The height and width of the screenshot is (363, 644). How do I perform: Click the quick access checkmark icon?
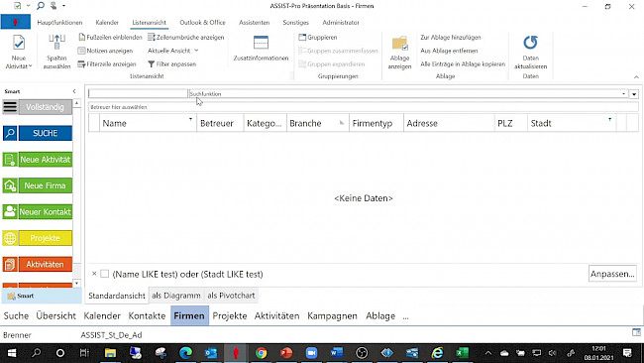pyautogui.click(x=18, y=6)
